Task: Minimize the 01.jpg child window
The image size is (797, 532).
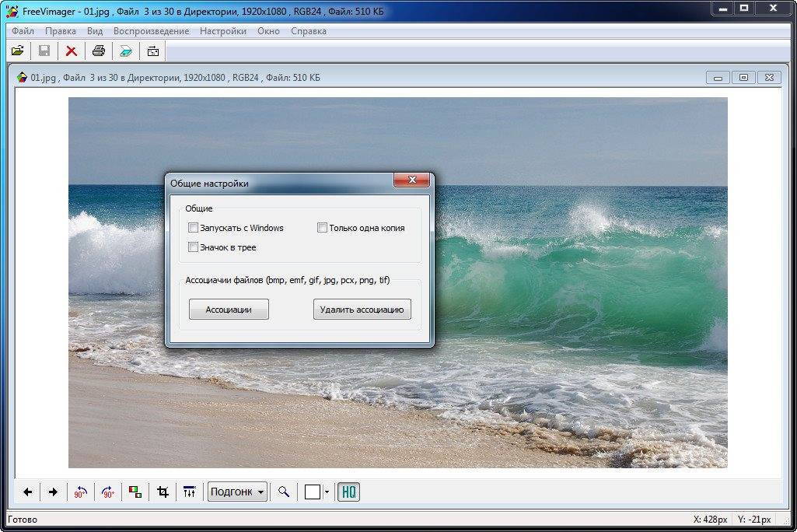Action: (718, 78)
